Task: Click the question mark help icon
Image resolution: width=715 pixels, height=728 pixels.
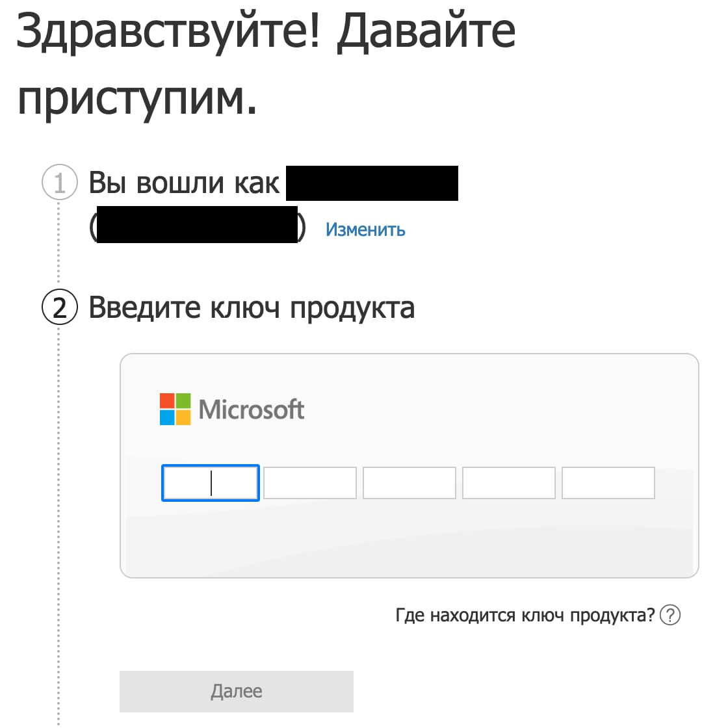Action: pyautogui.click(x=669, y=615)
